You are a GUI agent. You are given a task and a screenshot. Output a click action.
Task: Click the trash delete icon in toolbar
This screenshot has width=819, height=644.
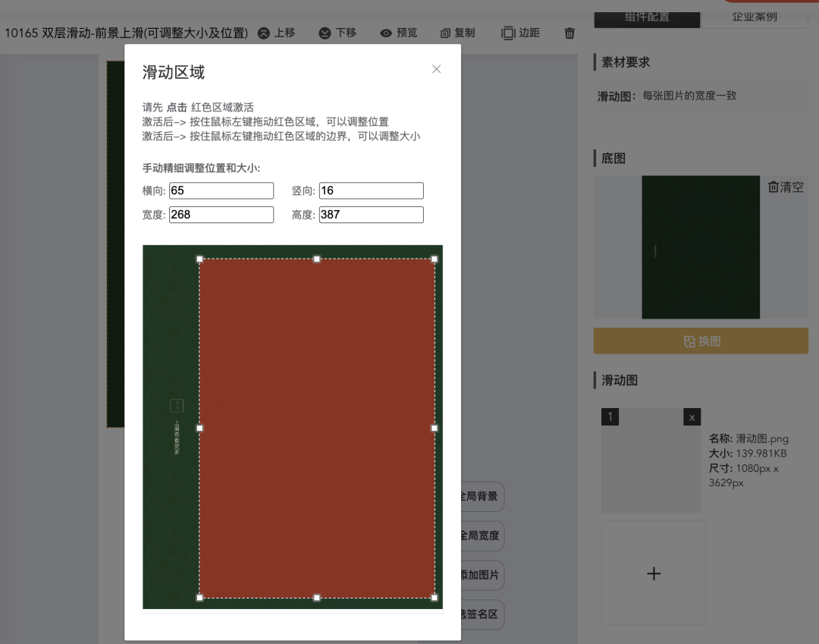[570, 33]
